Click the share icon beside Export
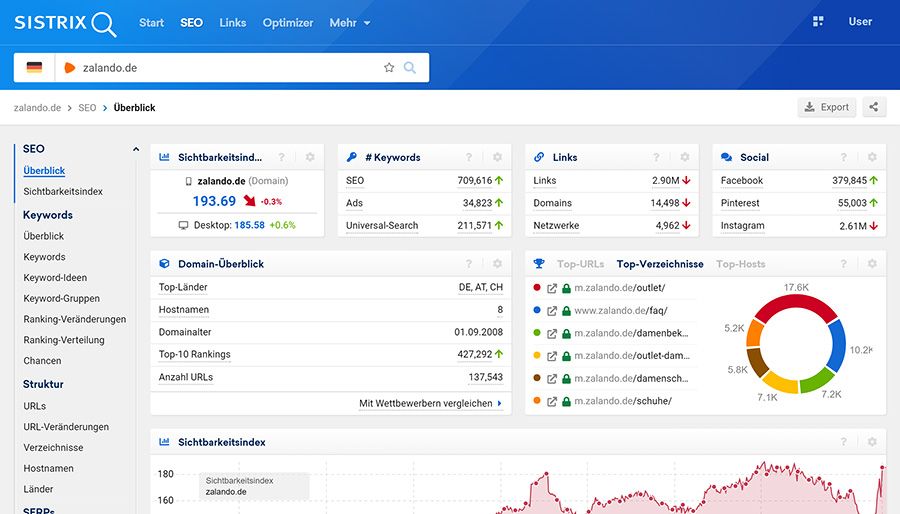900x514 pixels. click(874, 107)
